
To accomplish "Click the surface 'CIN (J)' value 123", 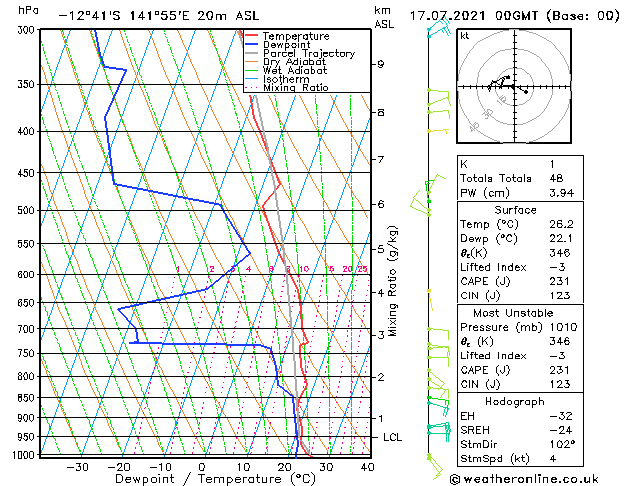I will click(x=560, y=296).
